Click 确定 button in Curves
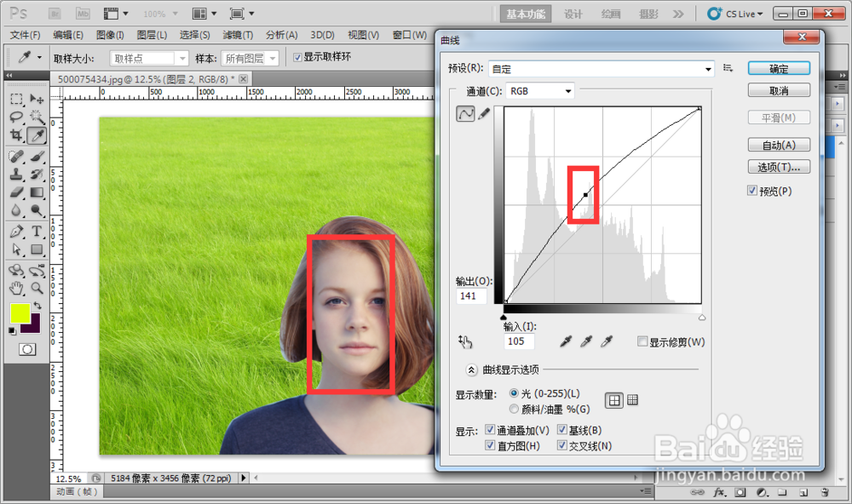Screen dimensions: 852x504 click(x=779, y=68)
